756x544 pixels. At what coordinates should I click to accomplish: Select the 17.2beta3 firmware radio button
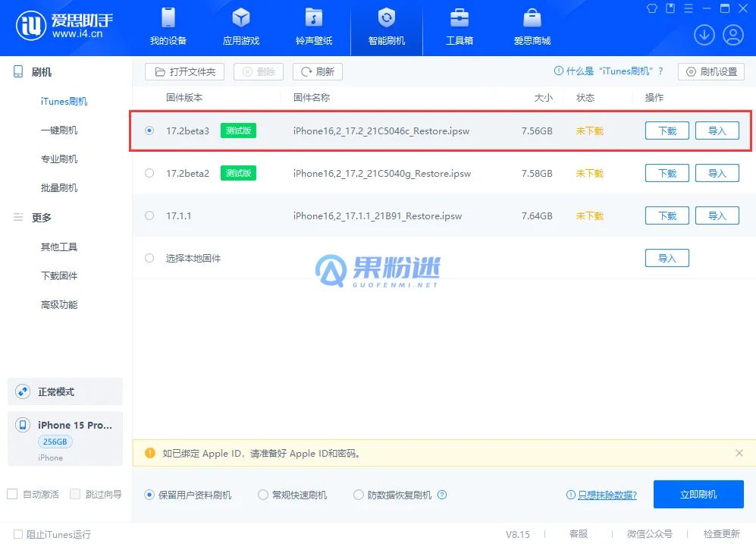[x=149, y=130]
